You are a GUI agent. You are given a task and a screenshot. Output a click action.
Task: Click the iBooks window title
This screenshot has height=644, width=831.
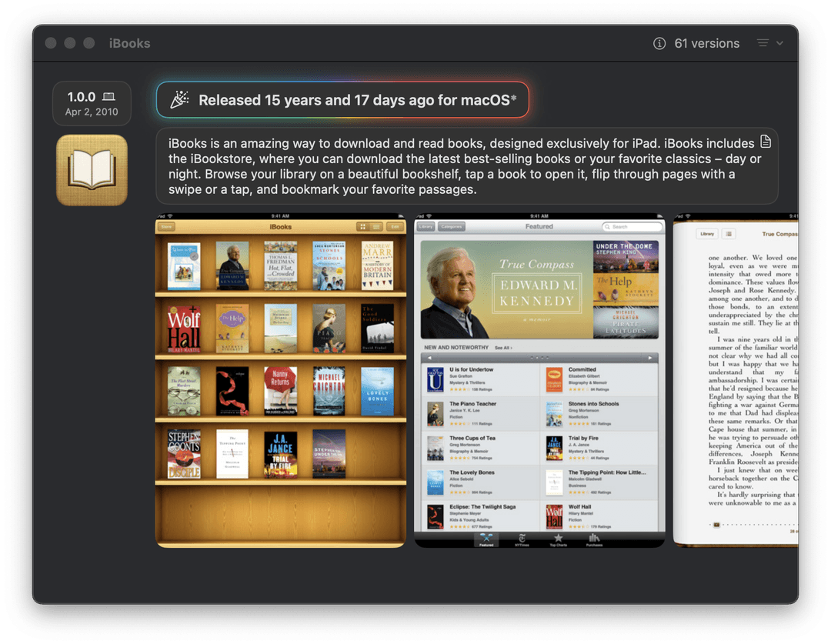pos(130,43)
